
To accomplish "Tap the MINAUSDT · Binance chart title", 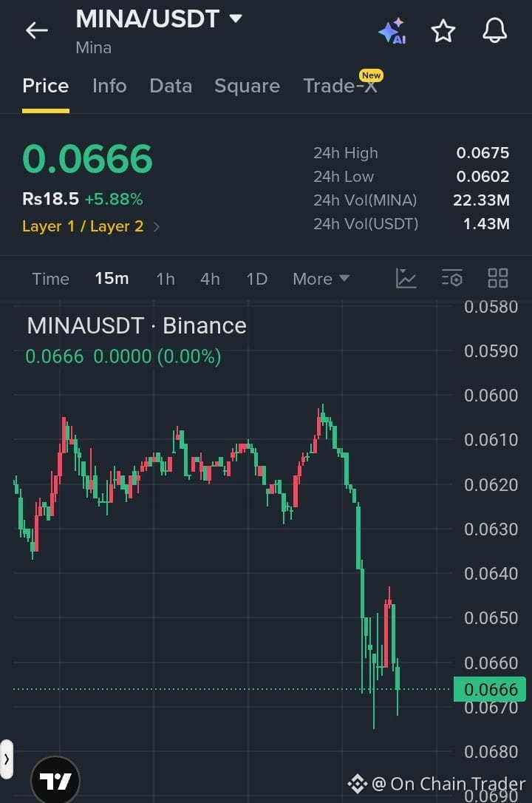I will 137,325.
